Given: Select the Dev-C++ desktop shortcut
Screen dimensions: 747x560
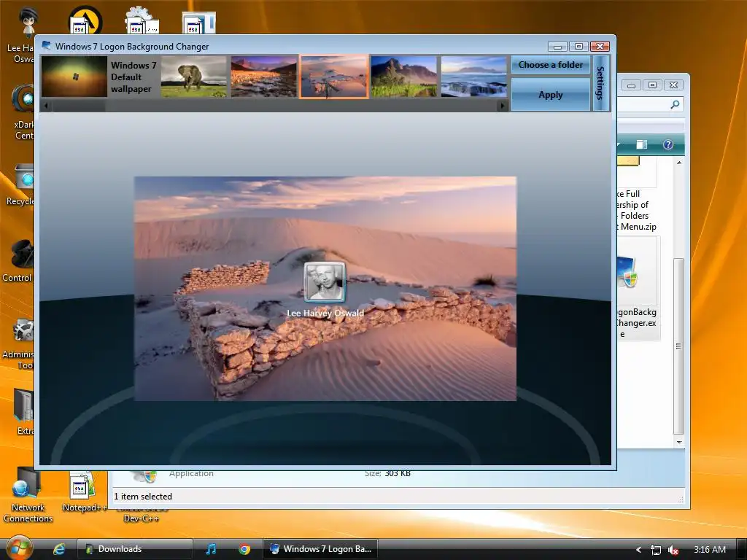Looking at the screenshot, I should 141,516.
